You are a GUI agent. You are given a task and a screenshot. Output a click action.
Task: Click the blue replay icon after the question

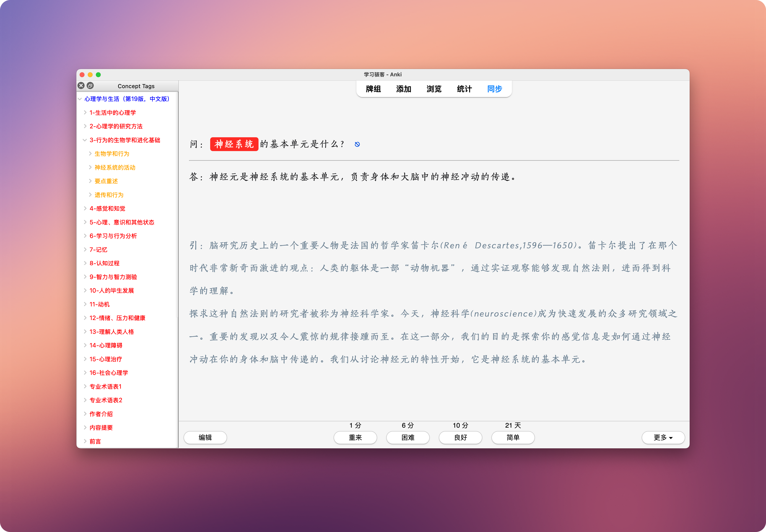click(357, 144)
